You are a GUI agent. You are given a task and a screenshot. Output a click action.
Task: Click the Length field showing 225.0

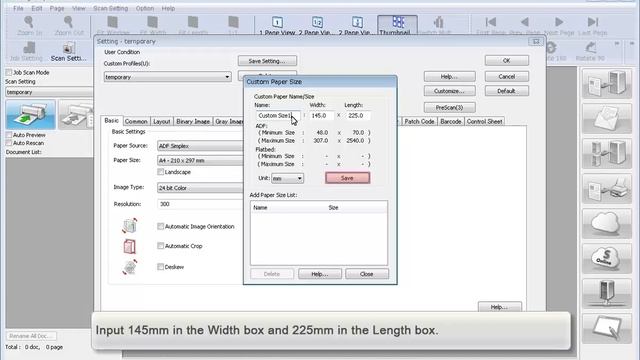tap(358, 116)
